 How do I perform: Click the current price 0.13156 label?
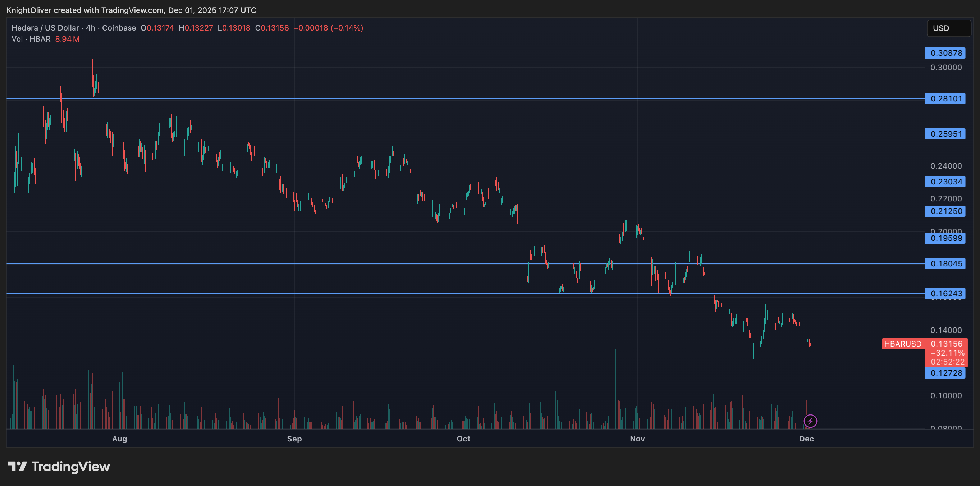[x=946, y=344]
